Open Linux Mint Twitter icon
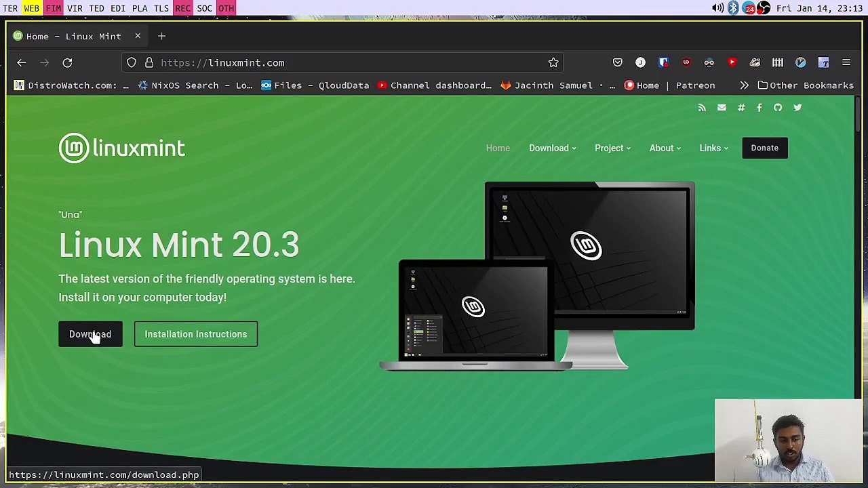The width and height of the screenshot is (868, 488). click(x=797, y=107)
